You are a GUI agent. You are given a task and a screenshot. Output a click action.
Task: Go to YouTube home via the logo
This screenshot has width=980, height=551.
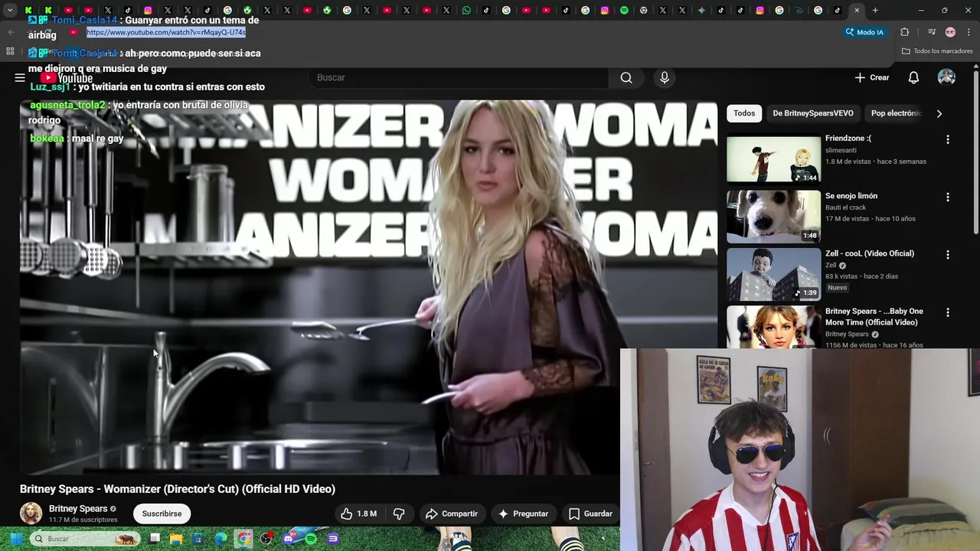point(67,77)
